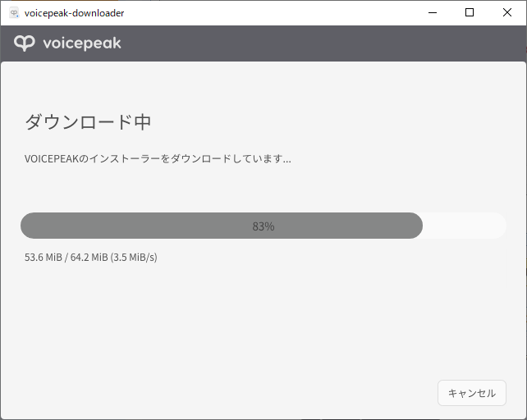Maximize the voicepeak-downloader window

click(470, 13)
